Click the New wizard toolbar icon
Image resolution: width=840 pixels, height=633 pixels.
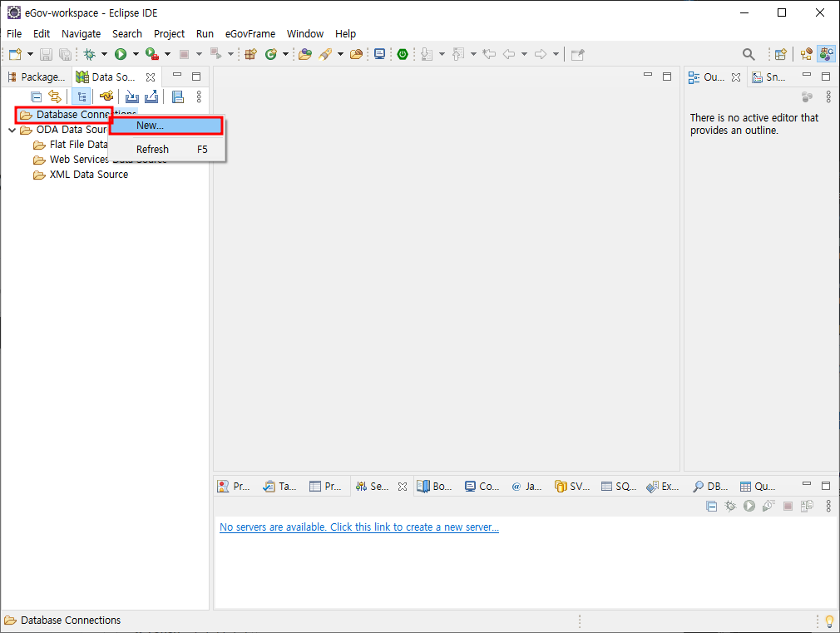pos(16,54)
